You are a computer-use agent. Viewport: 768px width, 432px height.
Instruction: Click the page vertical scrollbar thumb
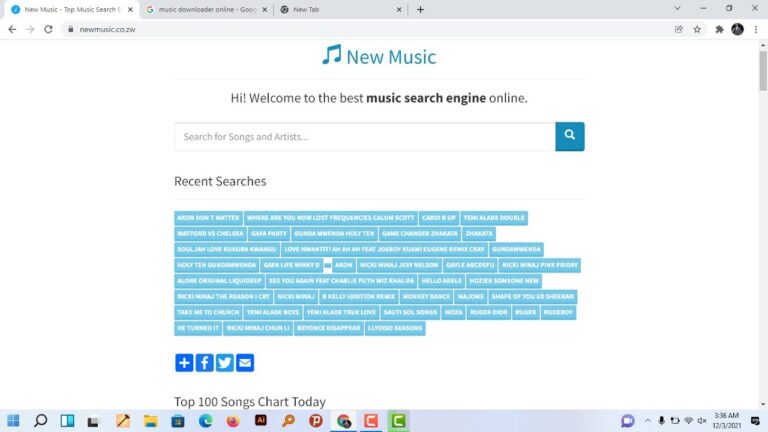tap(763, 71)
